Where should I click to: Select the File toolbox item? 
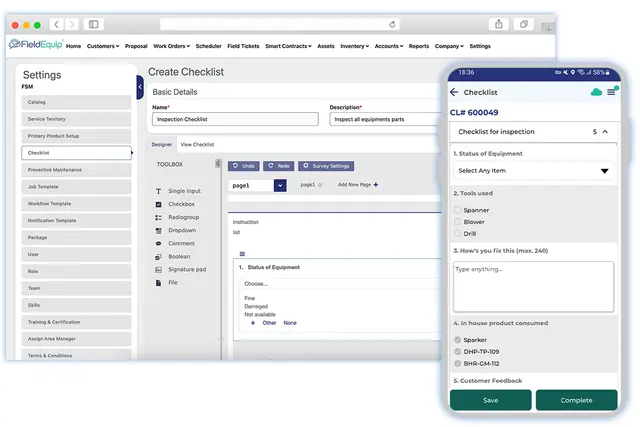pos(167,282)
